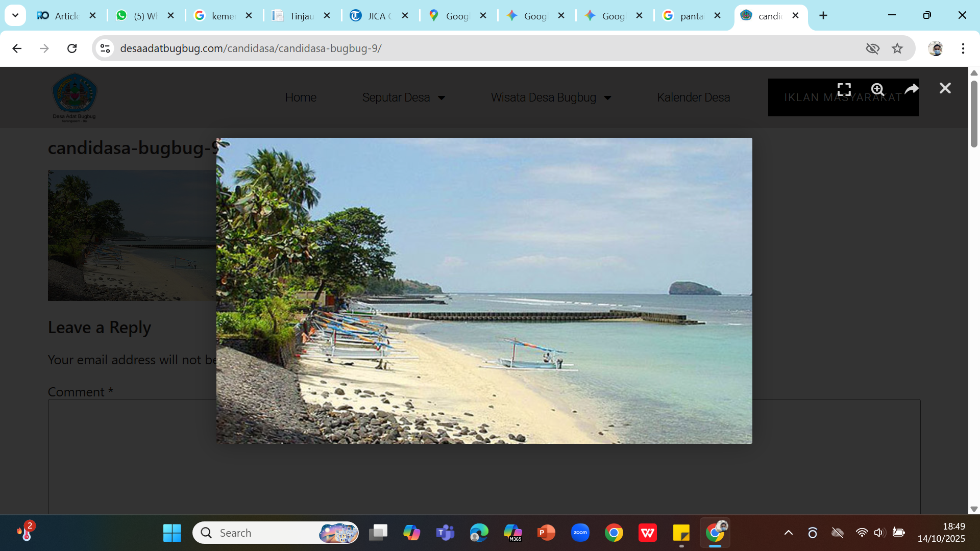Viewport: 980px width, 551px height.
Task: Open Chrome three-dot menu
Action: coord(963,48)
